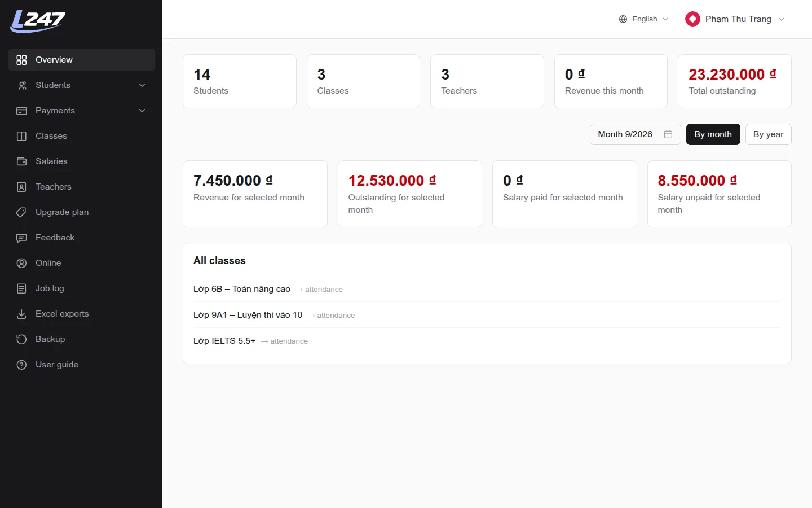Click the Classes book icon
This screenshot has width=812, height=508.
coord(21,136)
